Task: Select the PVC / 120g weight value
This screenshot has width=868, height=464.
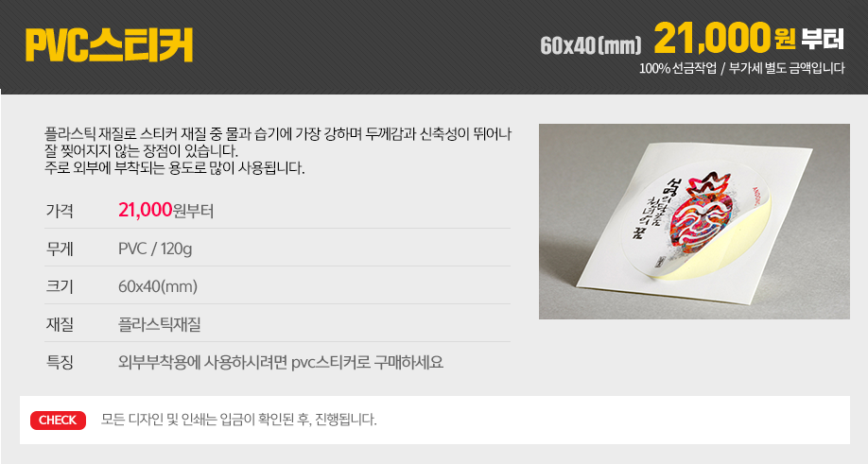Action: [x=155, y=249]
